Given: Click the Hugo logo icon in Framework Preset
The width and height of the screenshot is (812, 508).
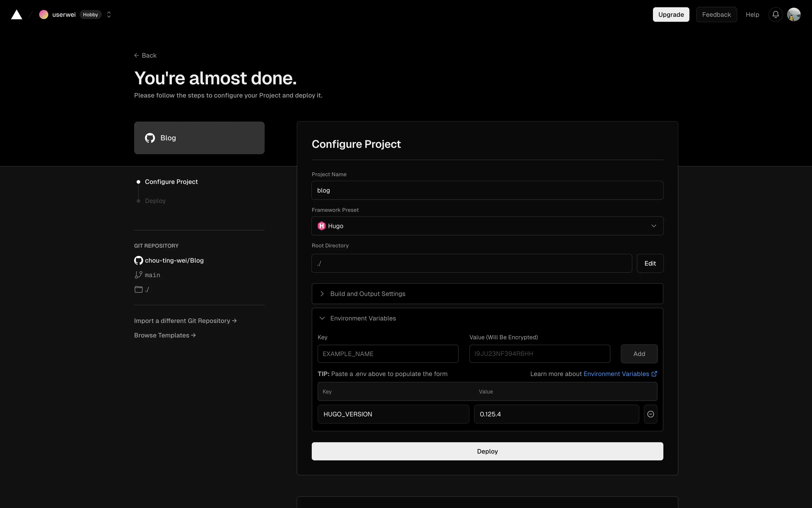Looking at the screenshot, I should click(321, 226).
